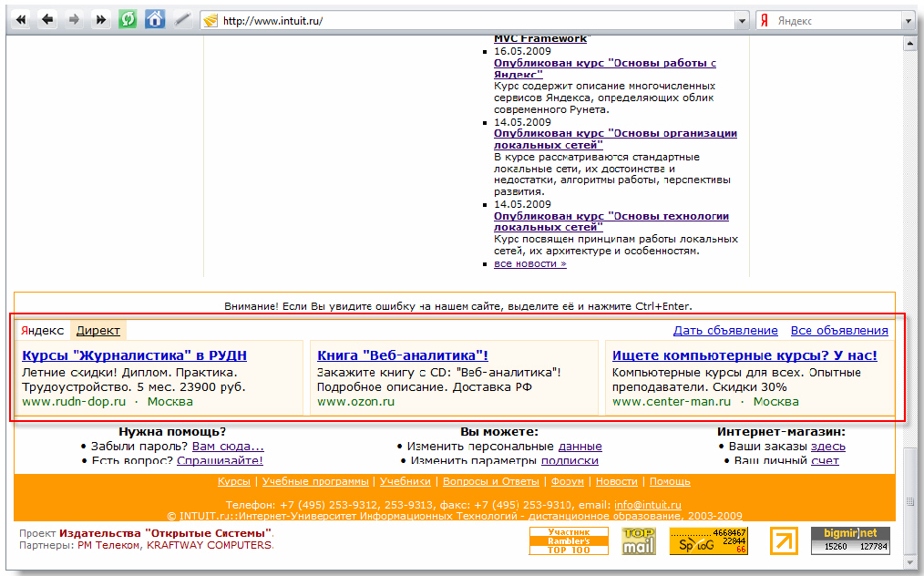Open Курсы in the footer menu

(x=234, y=481)
